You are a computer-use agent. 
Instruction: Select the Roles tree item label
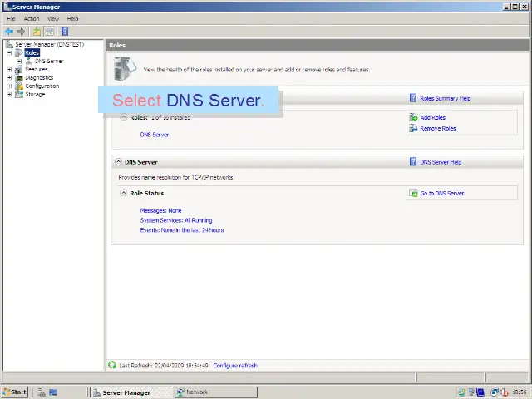pos(32,52)
